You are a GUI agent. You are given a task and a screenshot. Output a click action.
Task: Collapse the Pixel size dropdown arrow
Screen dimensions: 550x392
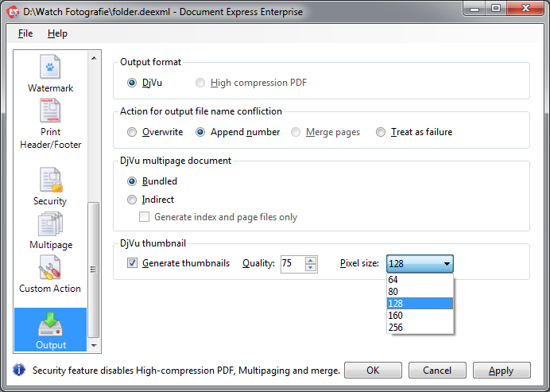[x=447, y=264]
